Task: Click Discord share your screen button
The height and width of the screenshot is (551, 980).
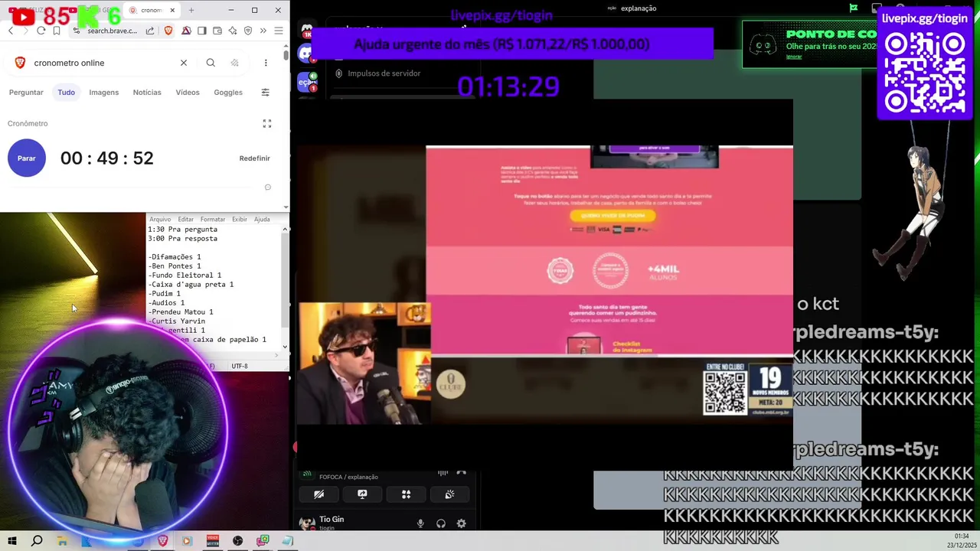Action: tap(362, 494)
